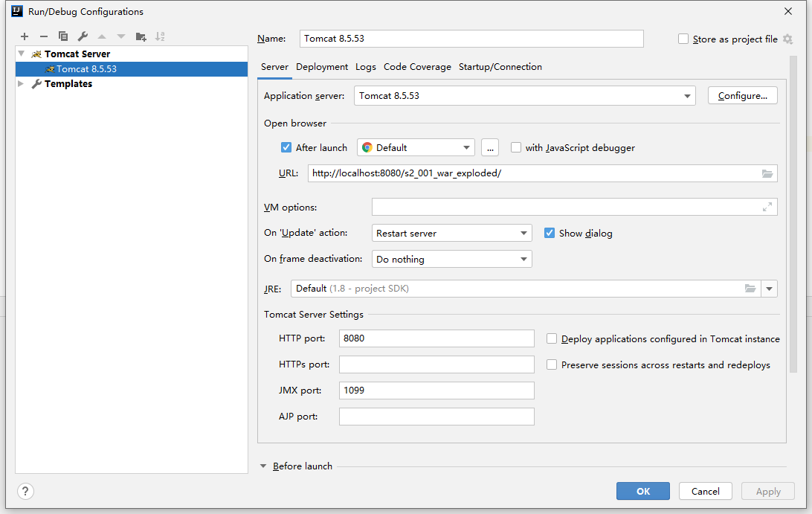Click the Sort Configurations icon
This screenshot has height=514, width=812.
(x=160, y=36)
